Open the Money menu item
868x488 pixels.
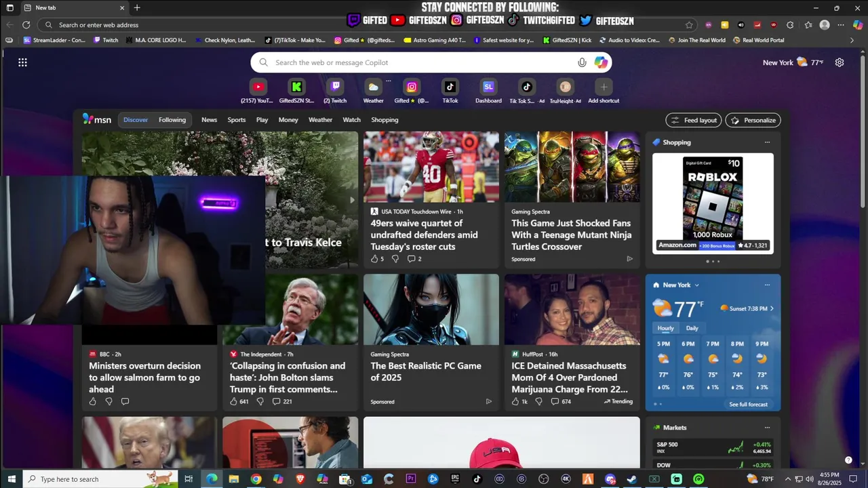tap(288, 120)
